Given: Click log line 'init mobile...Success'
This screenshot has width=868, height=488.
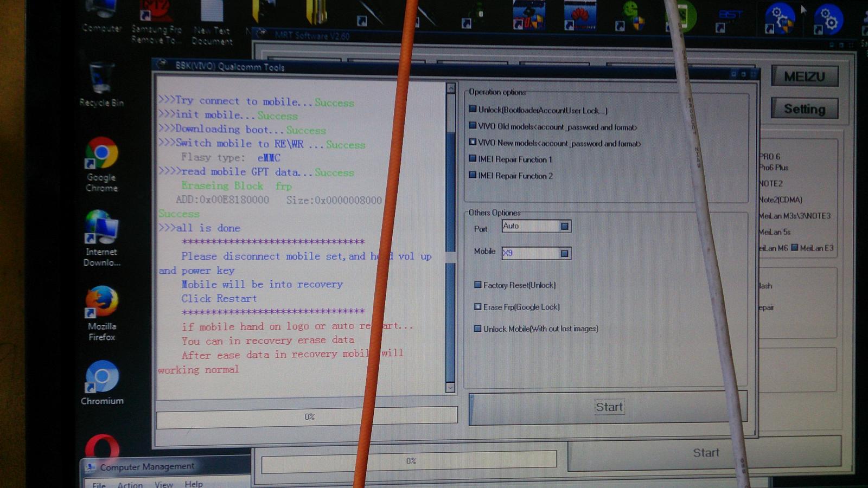Looking at the screenshot, I should 228,115.
